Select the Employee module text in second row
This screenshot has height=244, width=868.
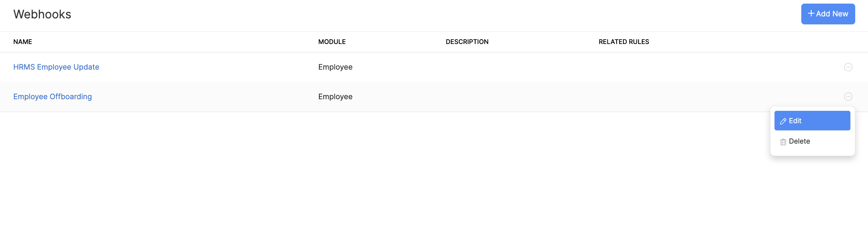coord(335,96)
